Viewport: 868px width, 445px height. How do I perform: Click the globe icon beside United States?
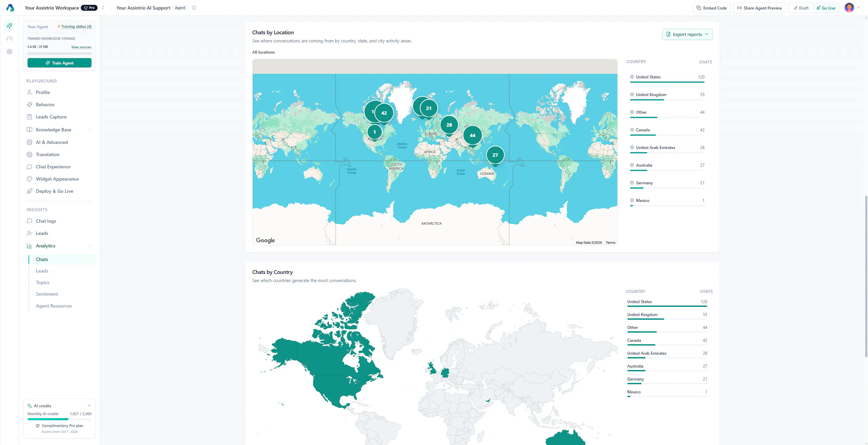coord(632,77)
